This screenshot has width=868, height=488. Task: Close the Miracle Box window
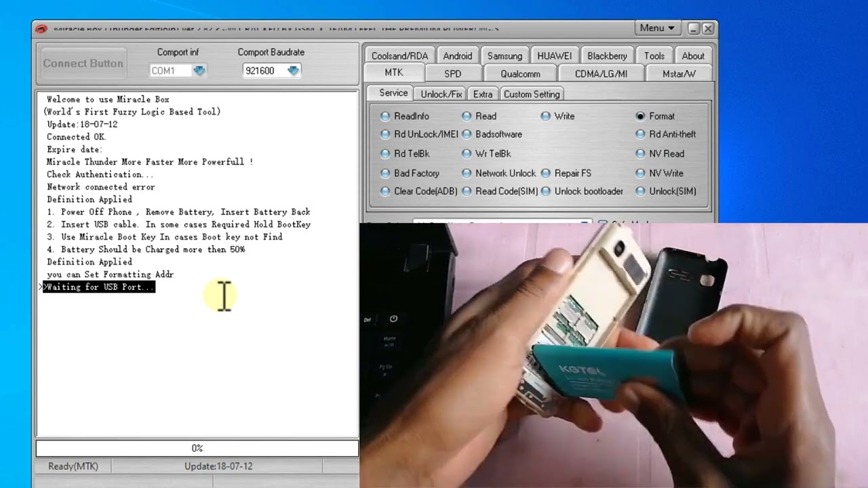pyautogui.click(x=707, y=28)
